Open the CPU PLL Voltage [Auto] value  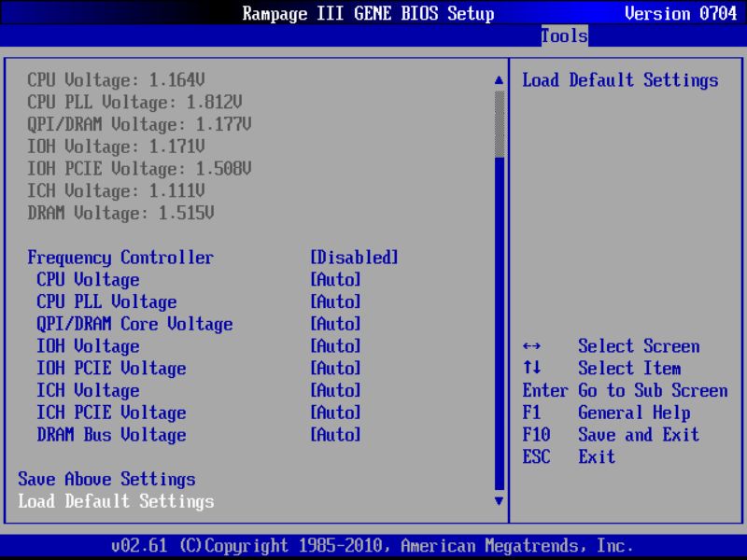click(335, 301)
